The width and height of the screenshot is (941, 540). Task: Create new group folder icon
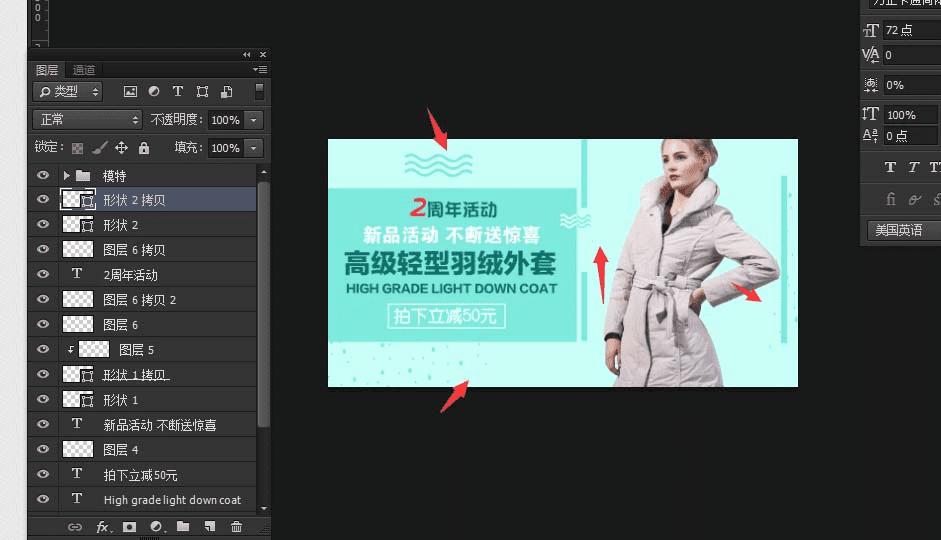pyautogui.click(x=183, y=526)
